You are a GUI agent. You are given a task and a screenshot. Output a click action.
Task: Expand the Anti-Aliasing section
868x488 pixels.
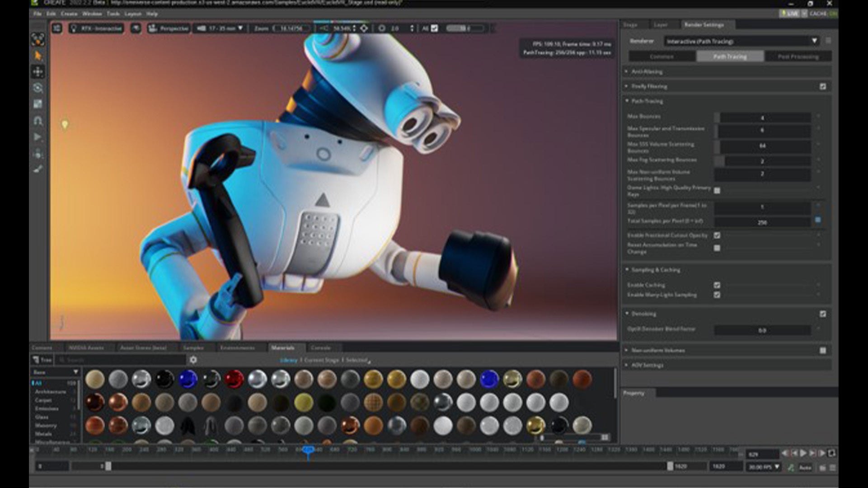pyautogui.click(x=647, y=72)
